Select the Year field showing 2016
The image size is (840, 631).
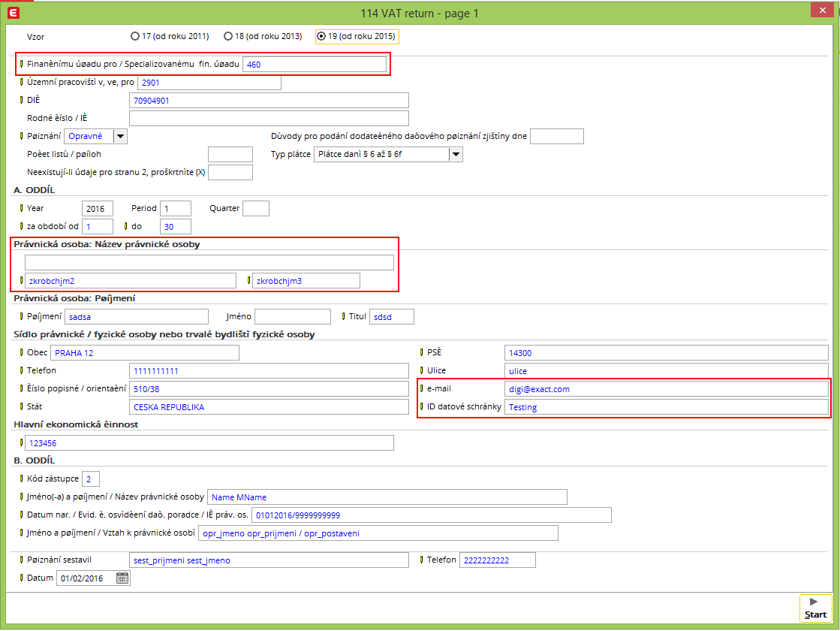pos(97,208)
